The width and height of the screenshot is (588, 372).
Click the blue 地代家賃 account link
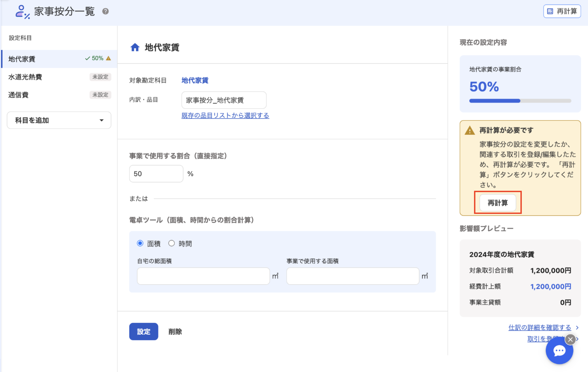tap(195, 80)
